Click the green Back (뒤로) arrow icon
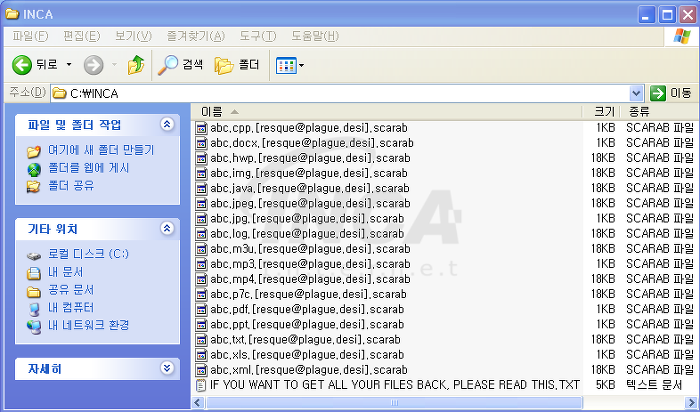The height and width of the screenshot is (412, 700). [21, 65]
